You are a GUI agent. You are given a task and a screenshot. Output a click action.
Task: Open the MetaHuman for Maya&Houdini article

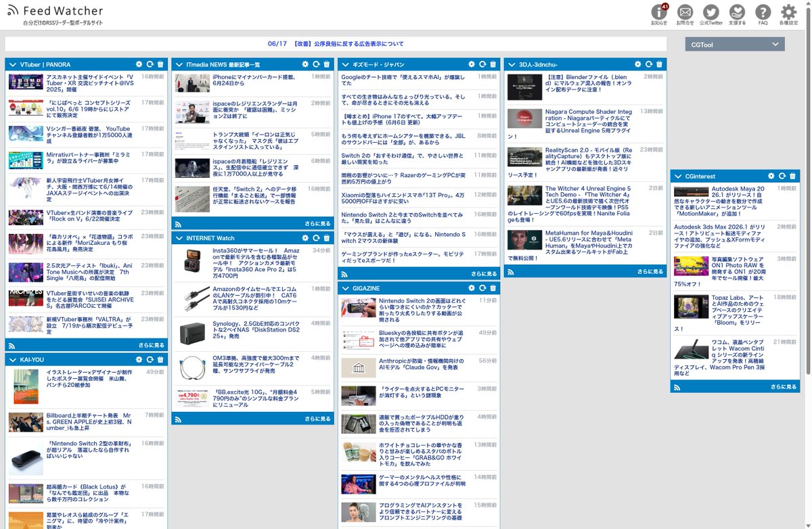[x=587, y=244]
